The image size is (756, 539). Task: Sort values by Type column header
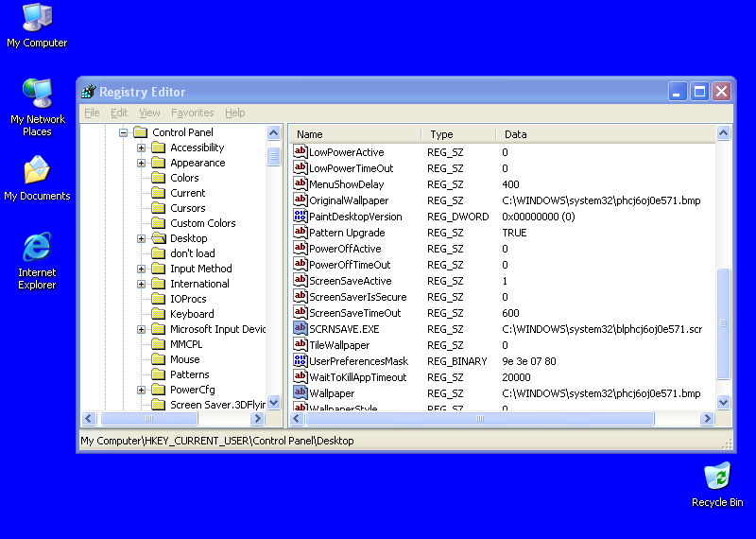pos(458,134)
